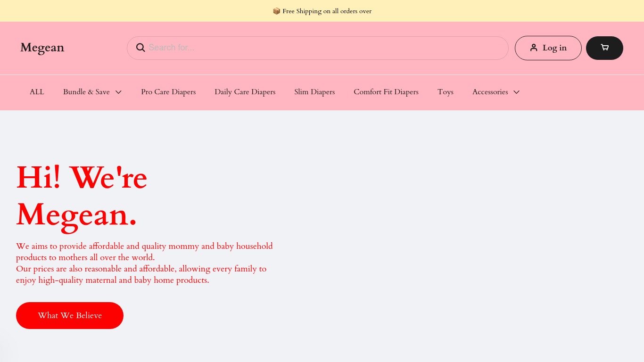The height and width of the screenshot is (362, 644).
Task: Go to Megean home logo
Action: coord(42,48)
